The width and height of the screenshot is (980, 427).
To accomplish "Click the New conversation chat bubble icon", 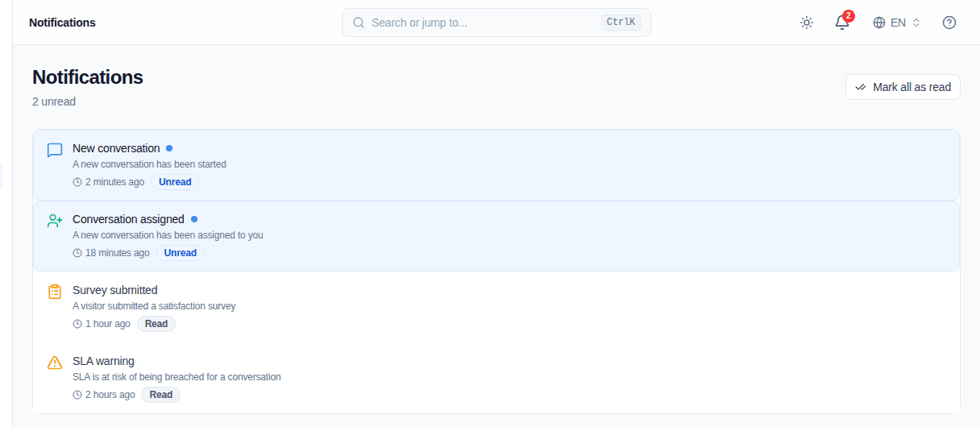I will 55,150.
